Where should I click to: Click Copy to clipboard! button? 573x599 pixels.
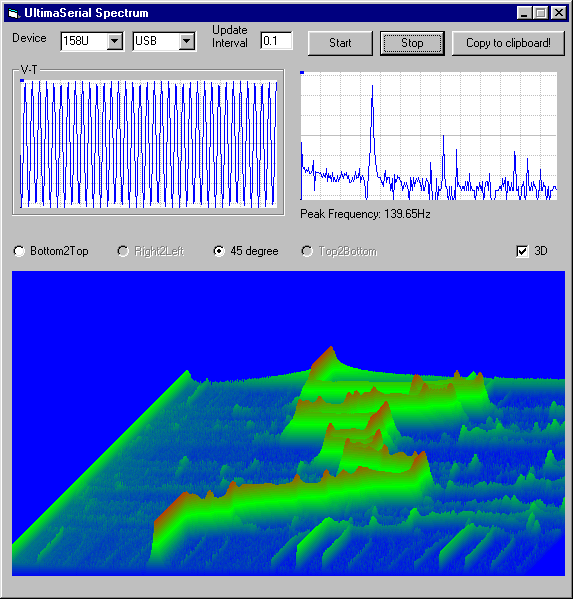508,43
